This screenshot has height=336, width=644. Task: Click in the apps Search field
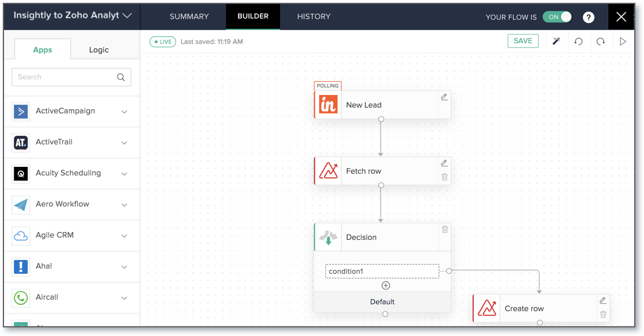[x=71, y=77]
